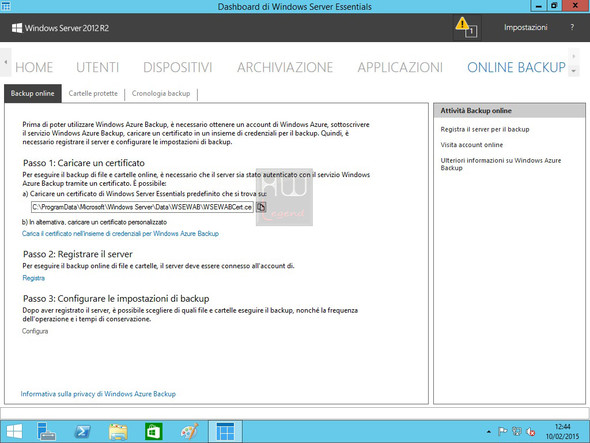Open Registra il server per il backup
The width and height of the screenshot is (590, 443).
485,129
